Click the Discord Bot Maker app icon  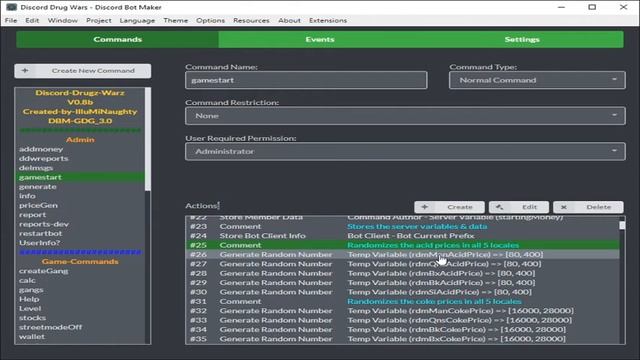click(x=11, y=7)
